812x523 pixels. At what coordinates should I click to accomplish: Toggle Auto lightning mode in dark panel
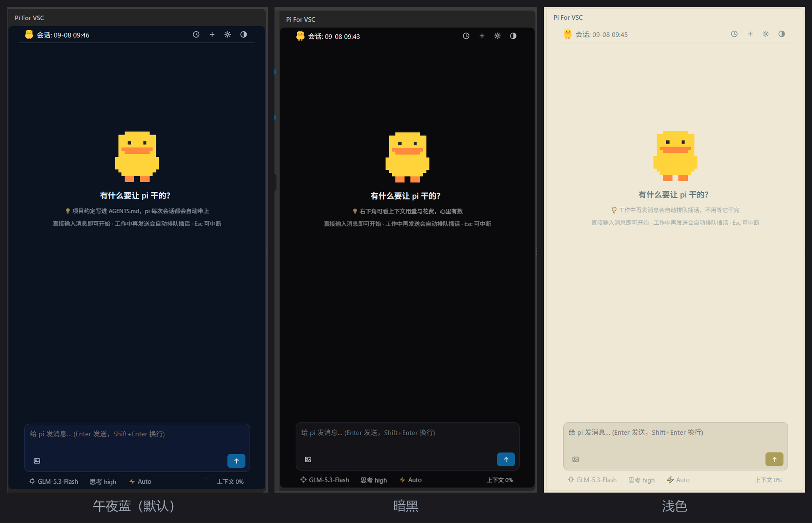pos(410,480)
